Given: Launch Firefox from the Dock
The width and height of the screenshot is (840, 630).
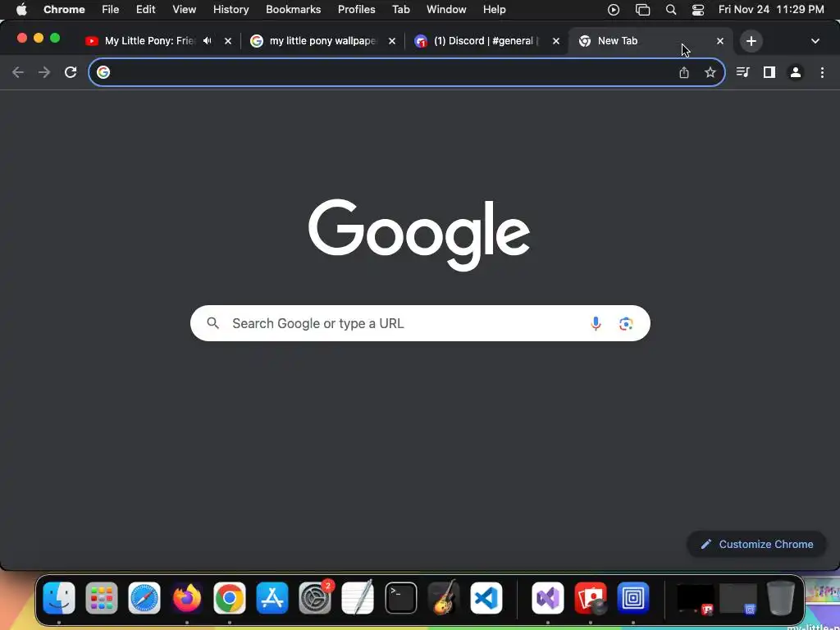Looking at the screenshot, I should point(187,598).
